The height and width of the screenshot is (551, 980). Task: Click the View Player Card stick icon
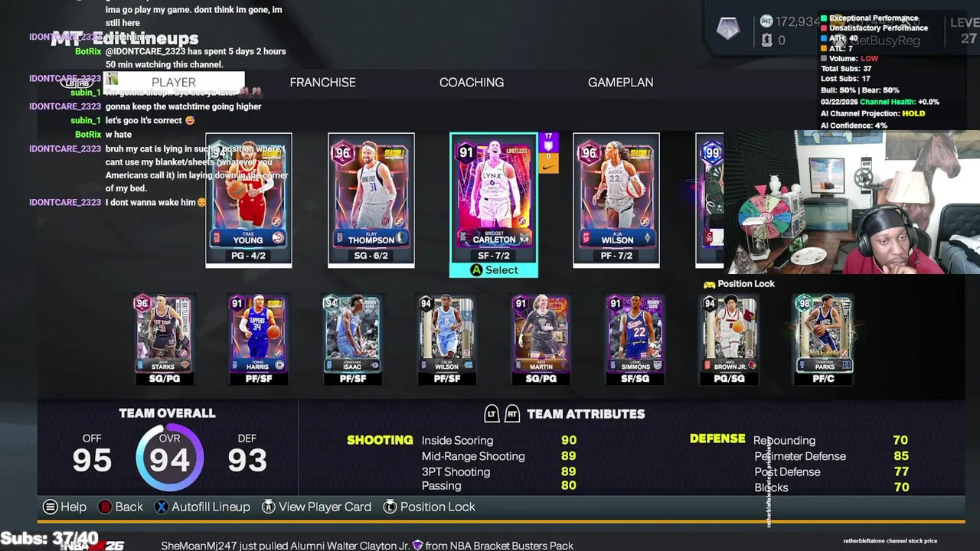[268, 507]
